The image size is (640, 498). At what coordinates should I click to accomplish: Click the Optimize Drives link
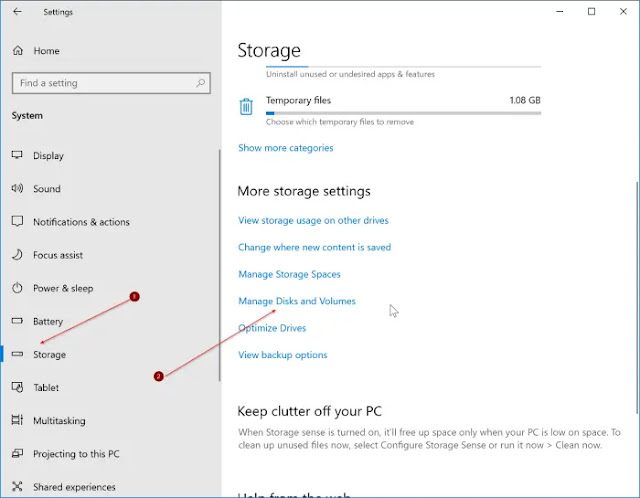pos(272,328)
